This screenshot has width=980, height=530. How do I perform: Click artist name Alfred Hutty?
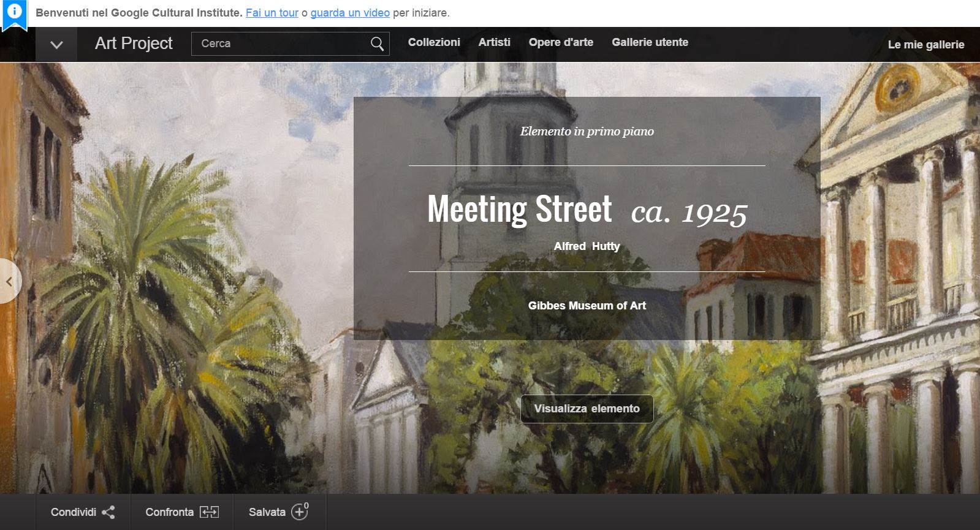(587, 246)
